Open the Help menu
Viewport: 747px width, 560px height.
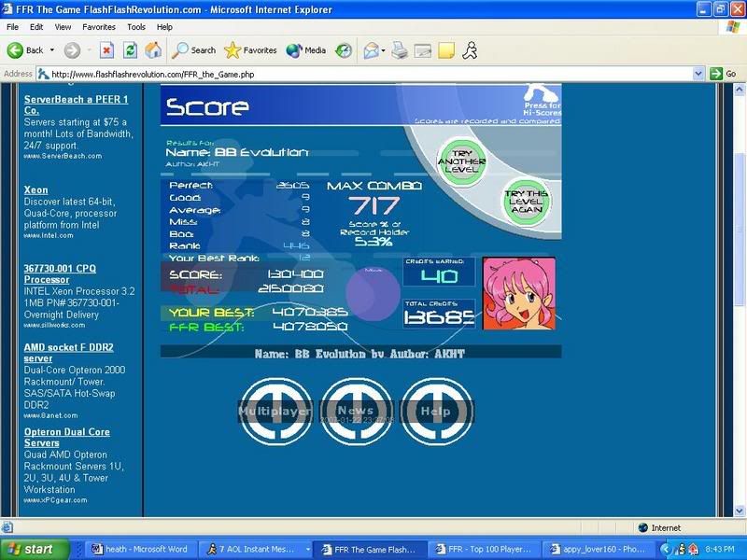tap(164, 27)
